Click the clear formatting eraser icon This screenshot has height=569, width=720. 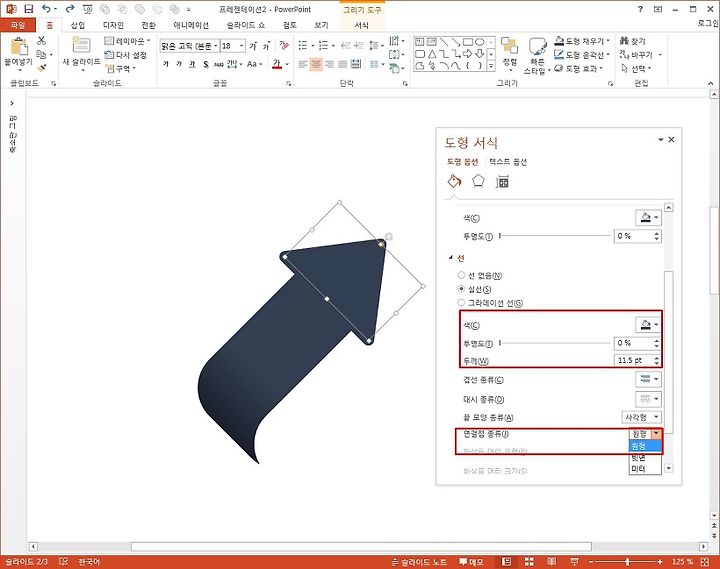click(284, 45)
